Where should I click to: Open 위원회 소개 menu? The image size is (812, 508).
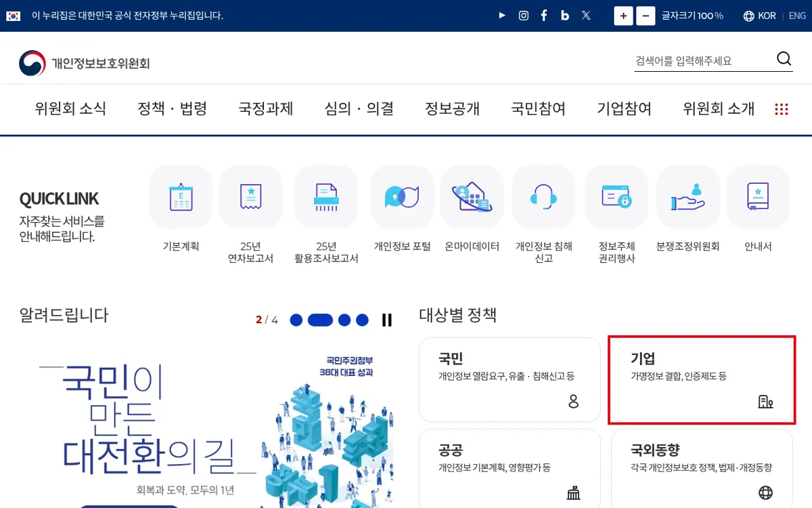pos(719,108)
